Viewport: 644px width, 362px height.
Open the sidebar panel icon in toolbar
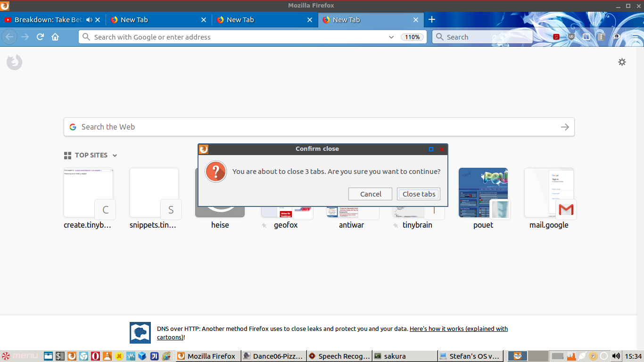tap(586, 37)
